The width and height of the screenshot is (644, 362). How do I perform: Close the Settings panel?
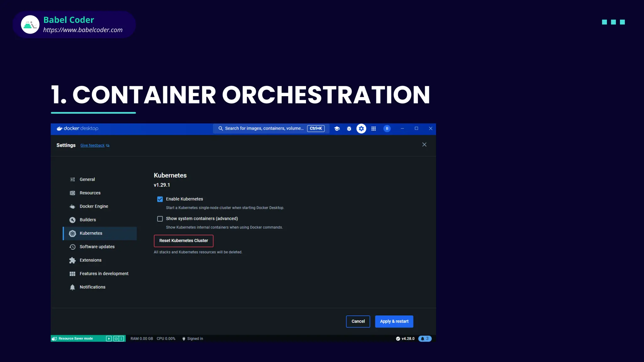pyautogui.click(x=424, y=145)
